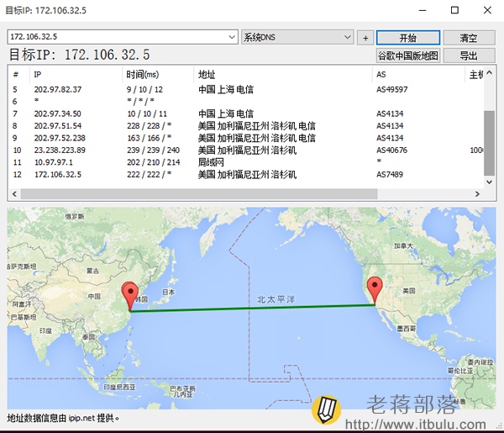The image size is (504, 433).
Task: Click AS49597 cell
Action: [x=391, y=89]
